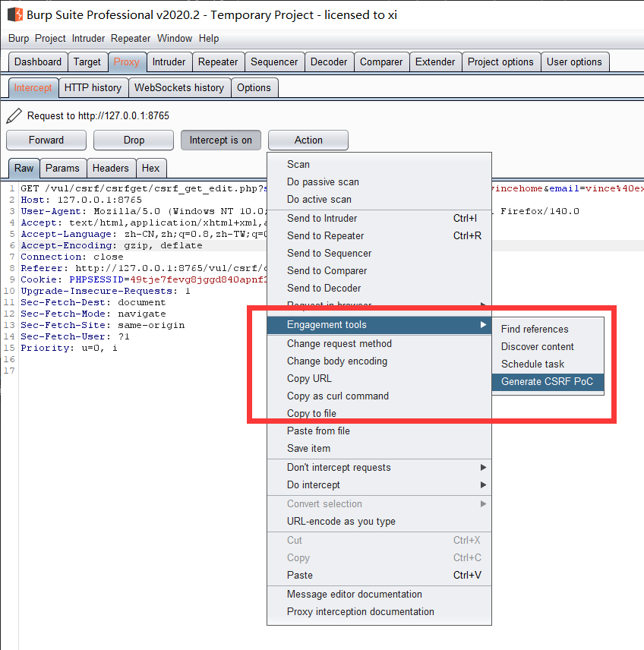Viewport: 644px width, 650px height.
Task: Switch to the Sequencer tab
Action: [274, 62]
